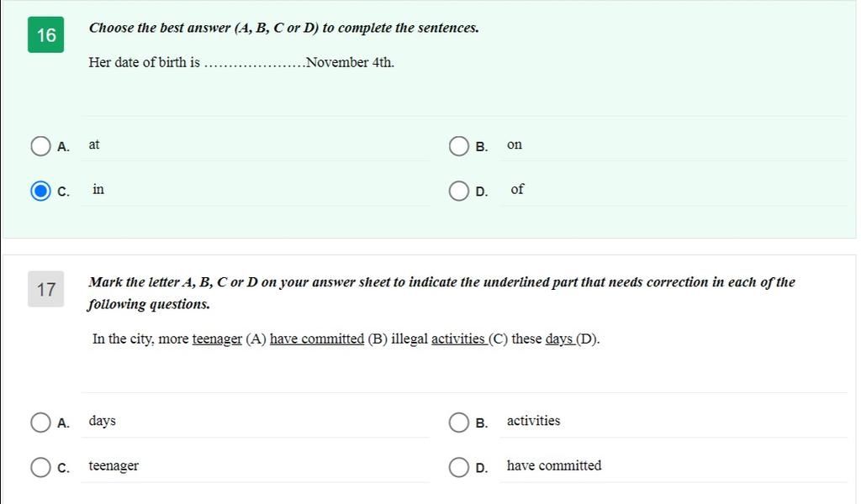This screenshot has width=861, height=504.
Task: Click the 'days' answer option text
Action: [102, 421]
